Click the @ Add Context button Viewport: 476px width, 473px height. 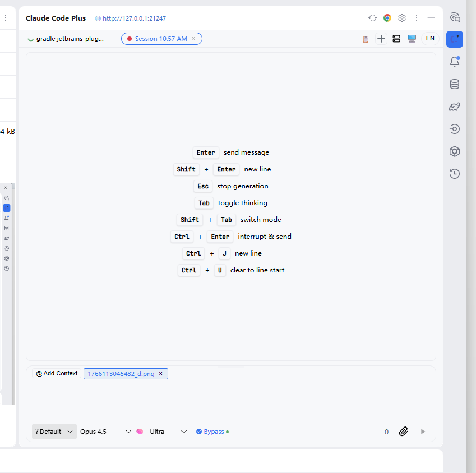click(57, 373)
